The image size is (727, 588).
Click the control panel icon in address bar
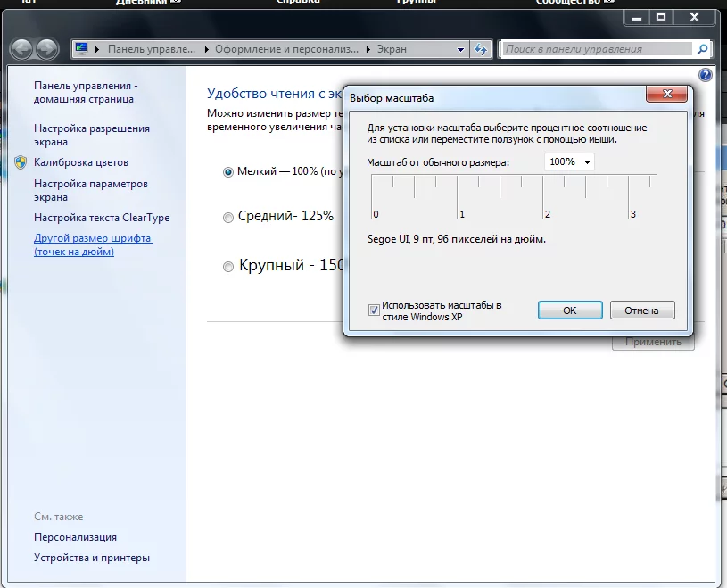[x=81, y=49]
